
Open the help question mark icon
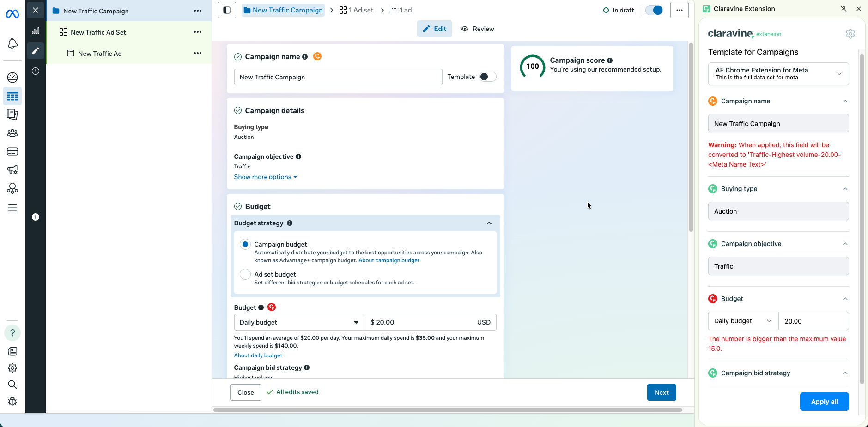click(x=12, y=333)
